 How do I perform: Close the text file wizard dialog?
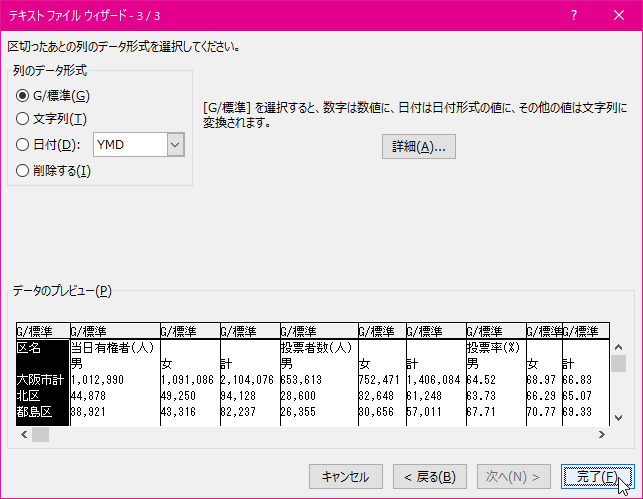click(619, 16)
